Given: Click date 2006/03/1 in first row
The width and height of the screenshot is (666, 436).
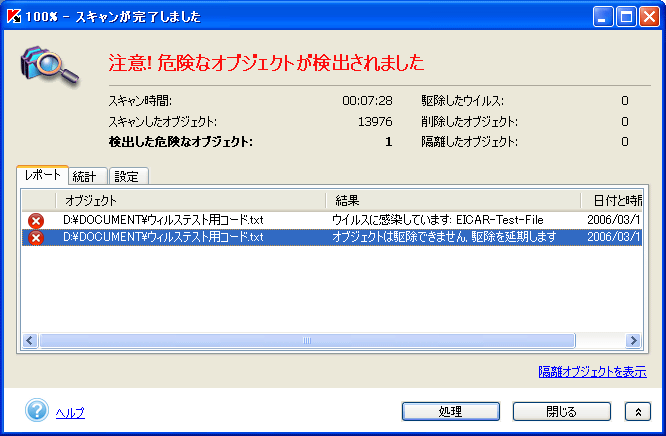Looking at the screenshot, I should 614,220.
